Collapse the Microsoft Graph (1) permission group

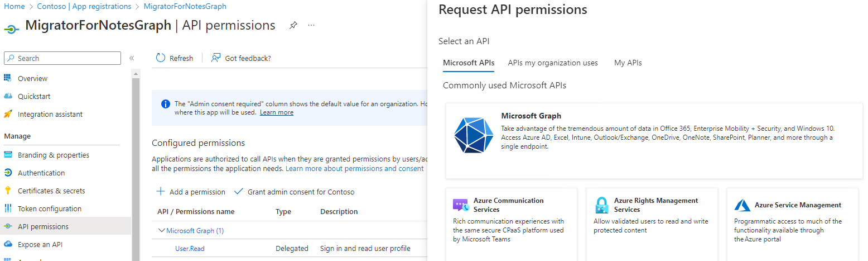coord(162,230)
